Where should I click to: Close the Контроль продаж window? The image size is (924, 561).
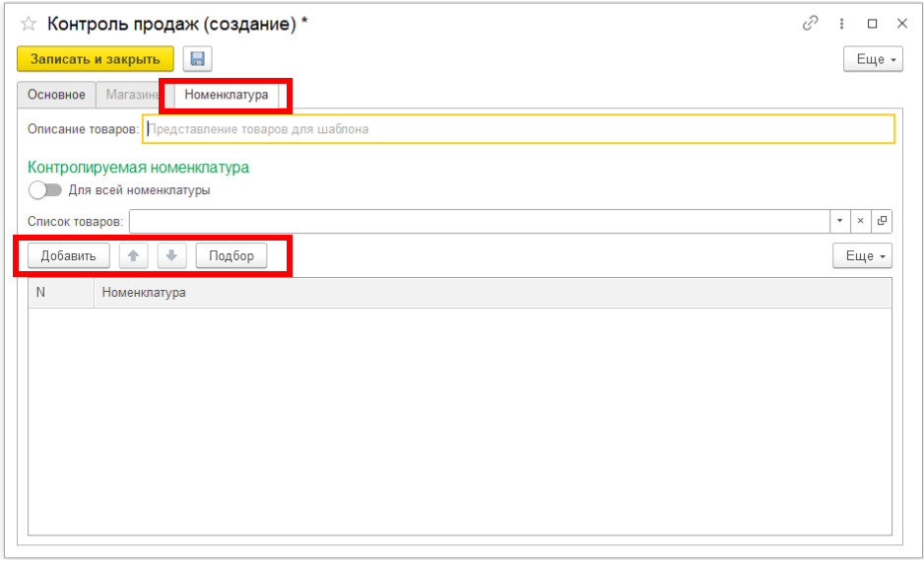902,24
